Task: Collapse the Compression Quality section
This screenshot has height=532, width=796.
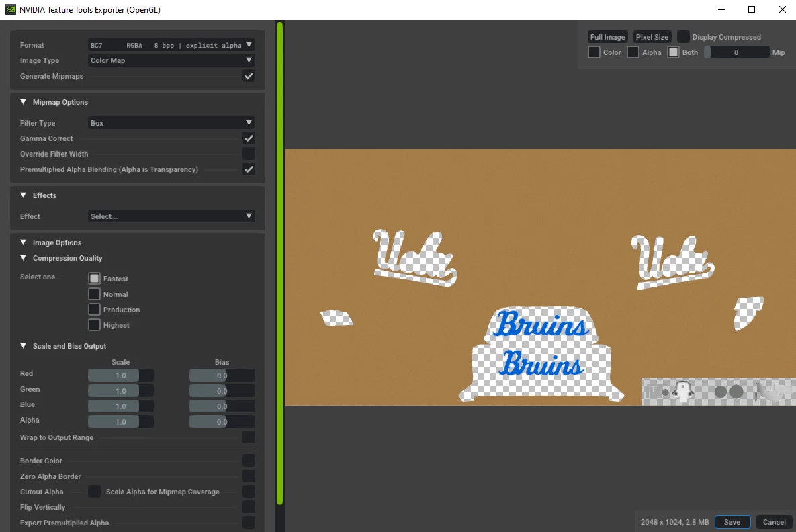Action: [24, 258]
